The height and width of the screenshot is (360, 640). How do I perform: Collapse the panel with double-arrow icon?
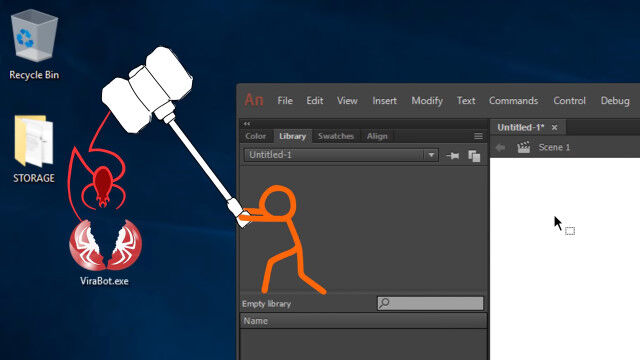(247, 123)
